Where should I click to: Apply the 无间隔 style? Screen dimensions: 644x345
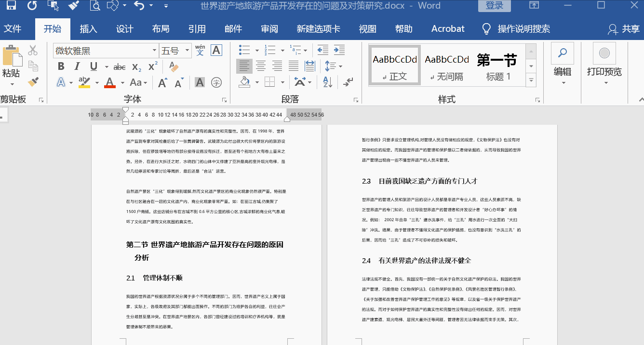point(447,65)
